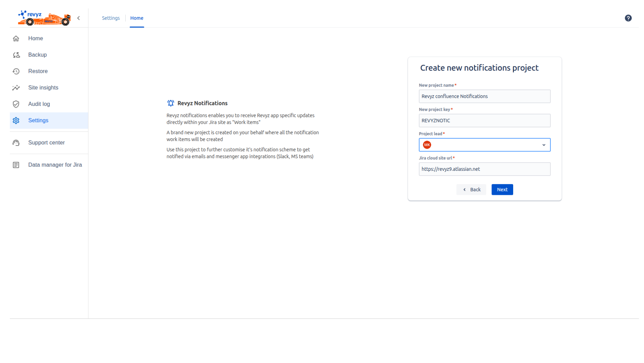
Task: Collapse the sidebar with the chevron arrow
Action: tap(79, 18)
